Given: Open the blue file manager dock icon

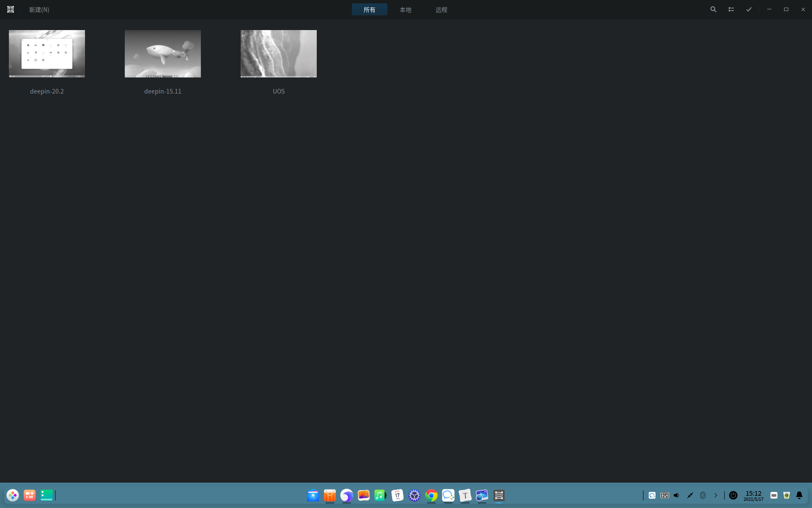Looking at the screenshot, I should [313, 495].
